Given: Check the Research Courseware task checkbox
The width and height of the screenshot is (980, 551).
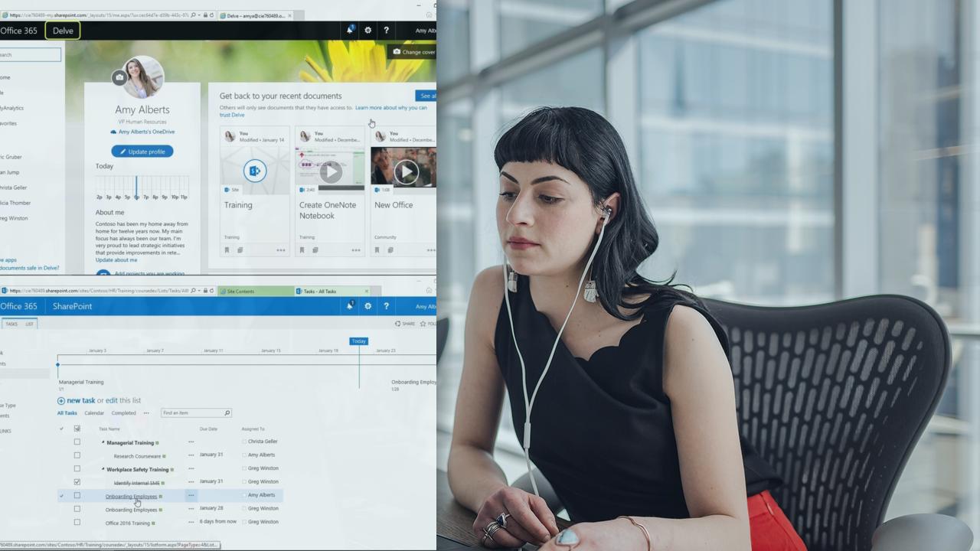Looking at the screenshot, I should (x=77, y=455).
